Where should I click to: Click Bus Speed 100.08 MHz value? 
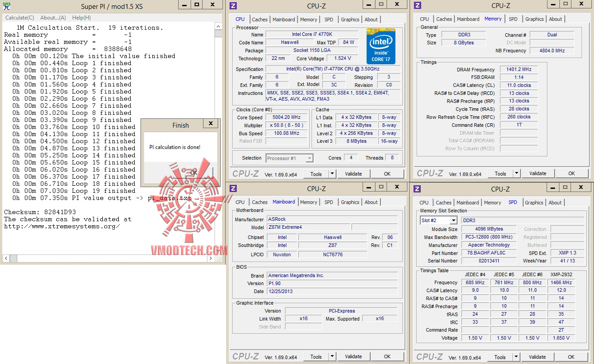coord(287,133)
